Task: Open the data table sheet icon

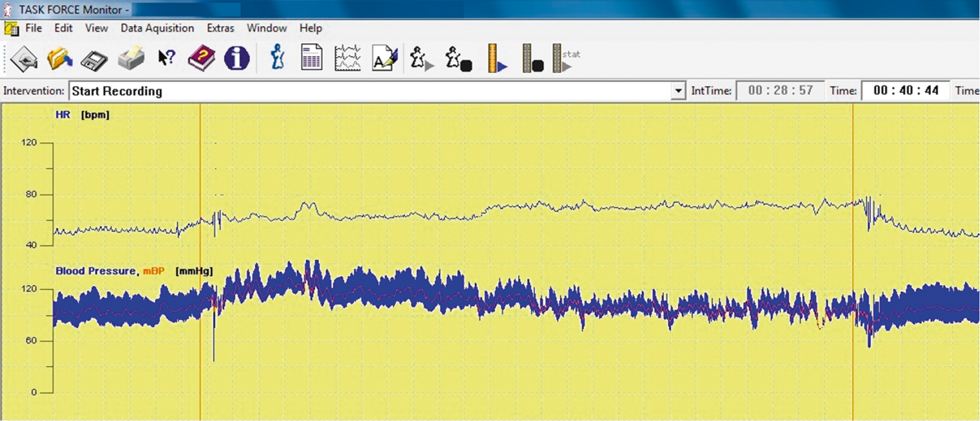Action: pyautogui.click(x=312, y=57)
